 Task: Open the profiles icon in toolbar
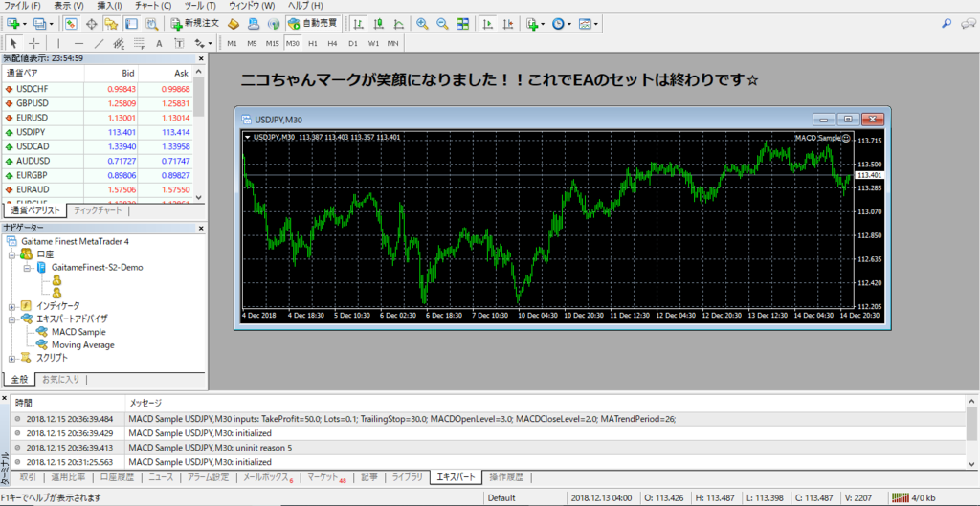[40, 24]
